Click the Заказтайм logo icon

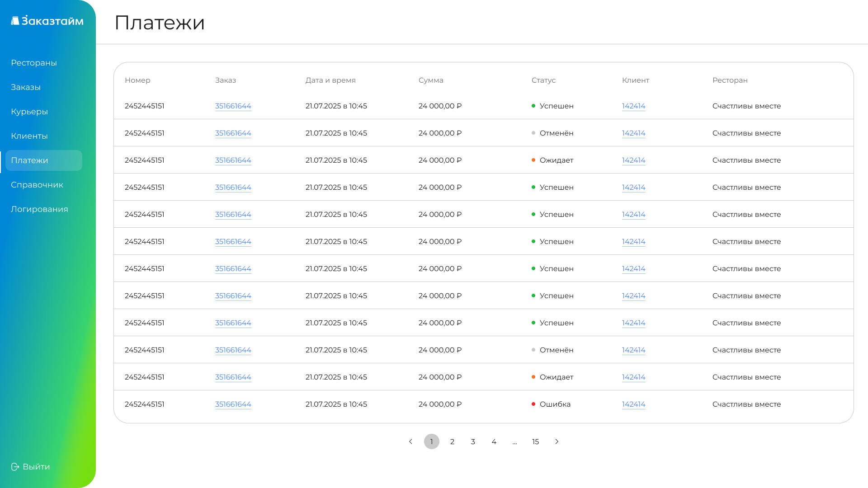pos(15,21)
